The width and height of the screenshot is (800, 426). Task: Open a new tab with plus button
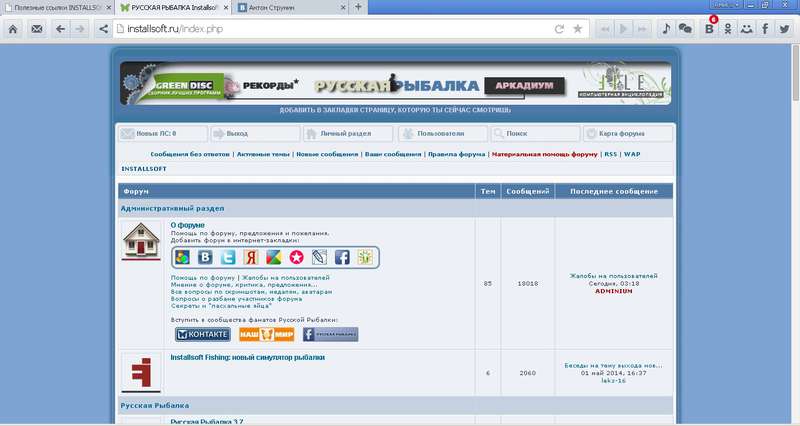358,7
